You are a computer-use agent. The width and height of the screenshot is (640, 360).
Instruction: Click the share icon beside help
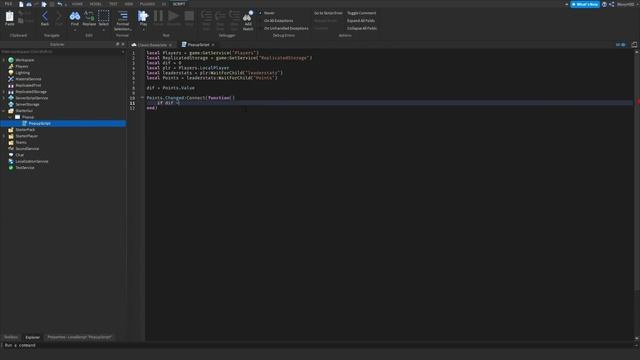[611, 4]
